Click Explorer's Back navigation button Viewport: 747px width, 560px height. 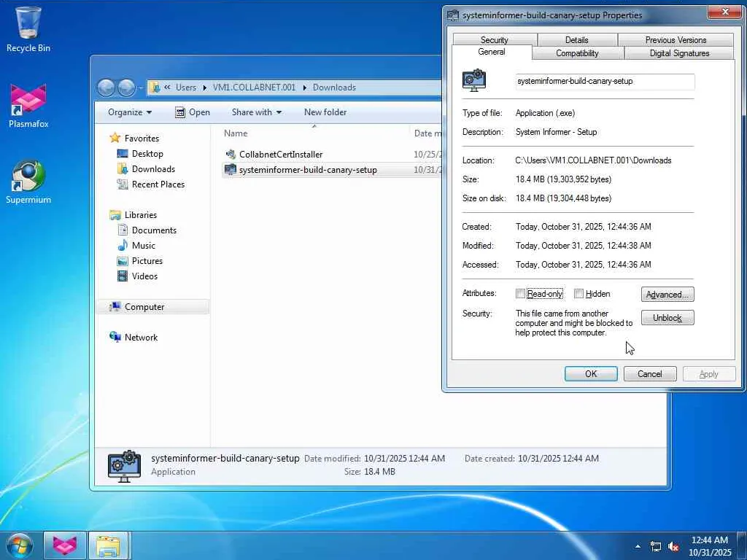tap(107, 87)
